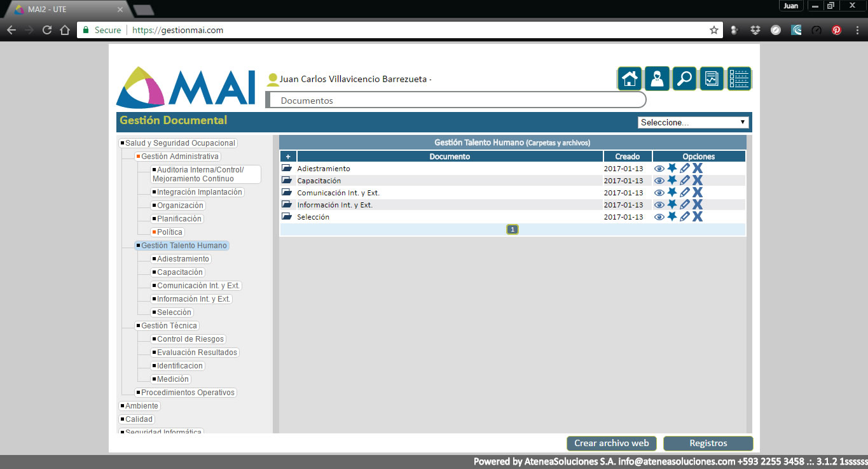The image size is (868, 469).
Task: Click the star icon for Información Int. y Ext.
Action: coord(672,204)
